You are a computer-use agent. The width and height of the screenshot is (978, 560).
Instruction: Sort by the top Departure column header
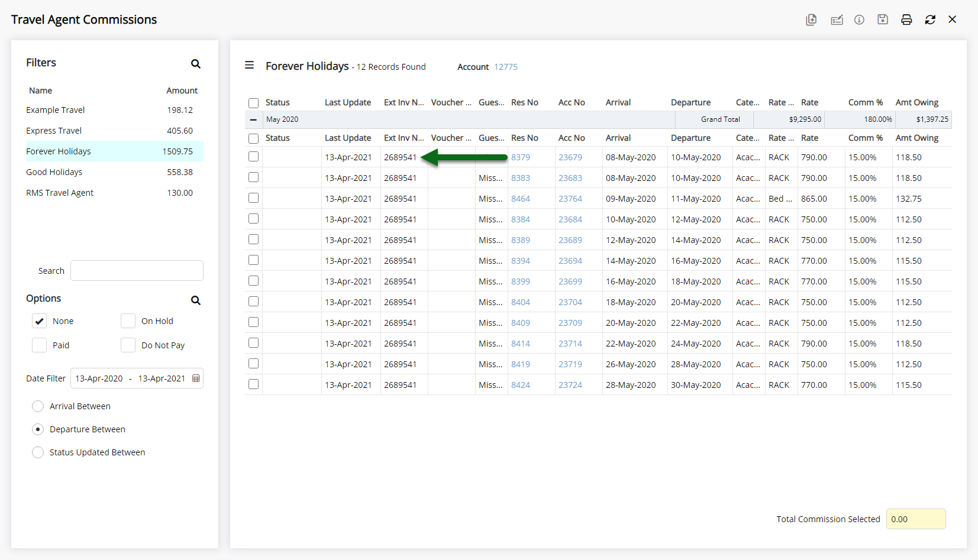coord(690,102)
